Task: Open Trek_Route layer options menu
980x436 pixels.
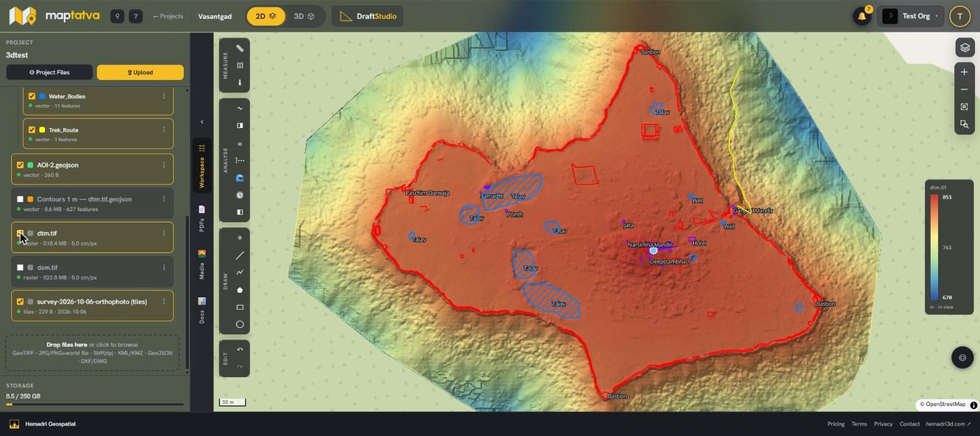Action: pos(164,130)
